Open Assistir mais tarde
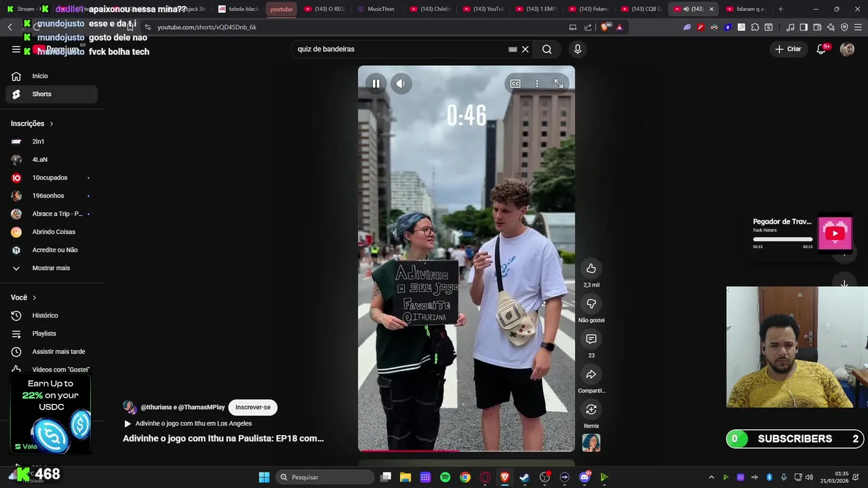This screenshot has height=488, width=868. [x=52, y=352]
